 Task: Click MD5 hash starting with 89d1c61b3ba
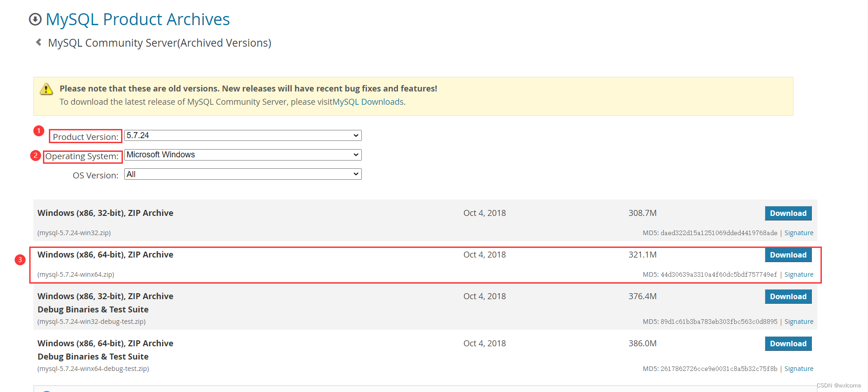[x=719, y=322]
